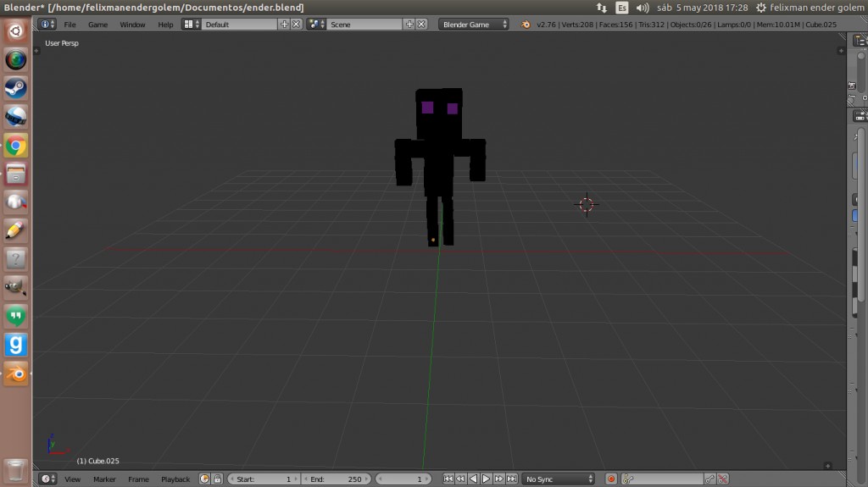Delete the current Scene

(x=421, y=25)
